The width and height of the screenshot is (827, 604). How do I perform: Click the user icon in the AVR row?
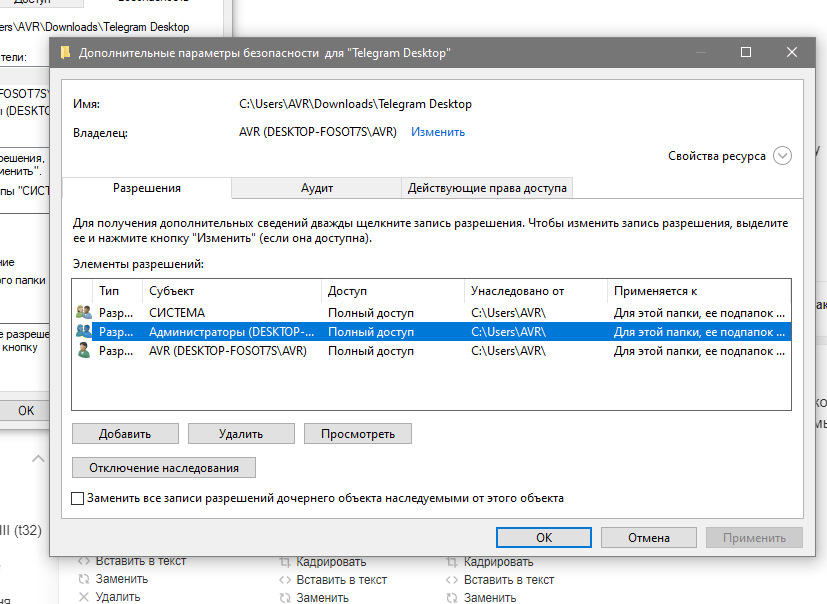click(x=83, y=350)
